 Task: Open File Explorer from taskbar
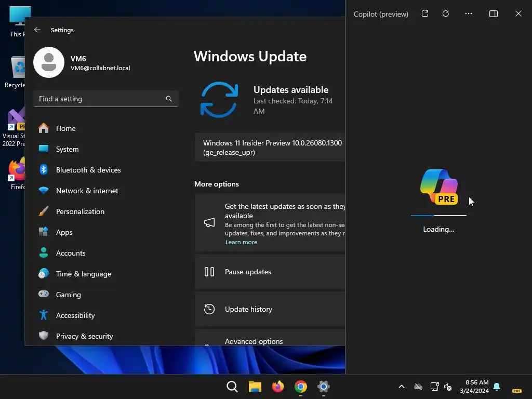tap(255, 387)
